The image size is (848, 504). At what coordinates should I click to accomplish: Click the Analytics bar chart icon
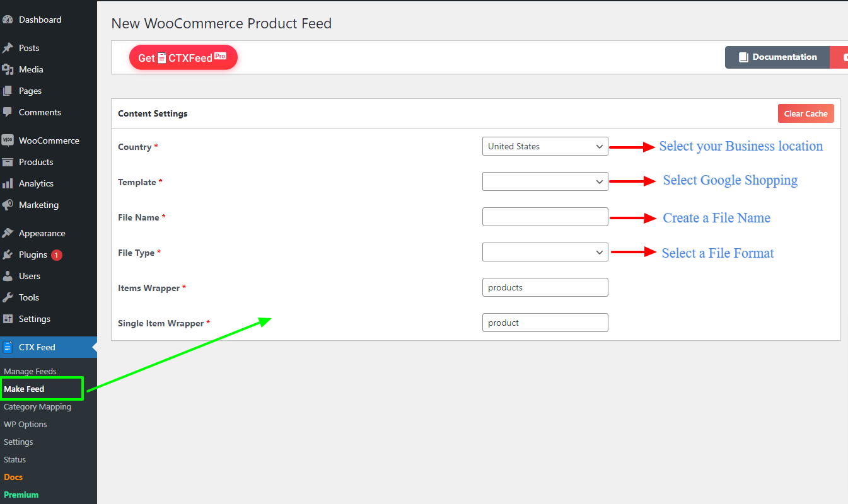(x=8, y=183)
